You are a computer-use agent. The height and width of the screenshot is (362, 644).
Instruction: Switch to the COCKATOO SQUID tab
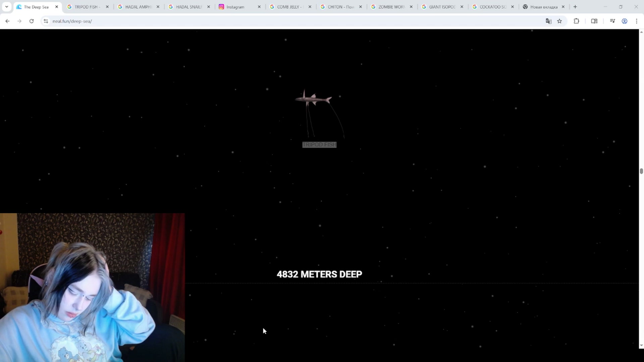coord(493,7)
